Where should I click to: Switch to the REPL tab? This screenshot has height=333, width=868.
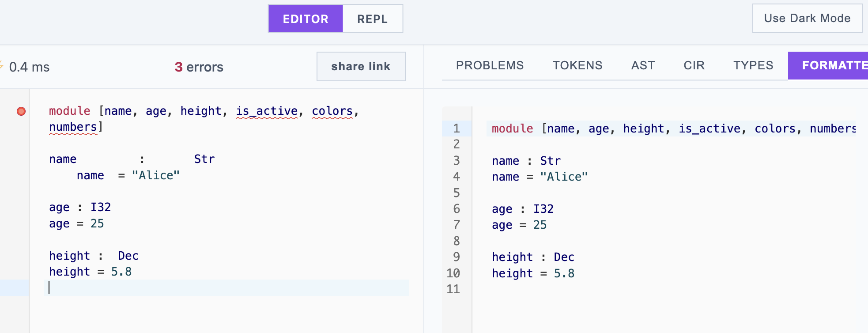point(373,19)
